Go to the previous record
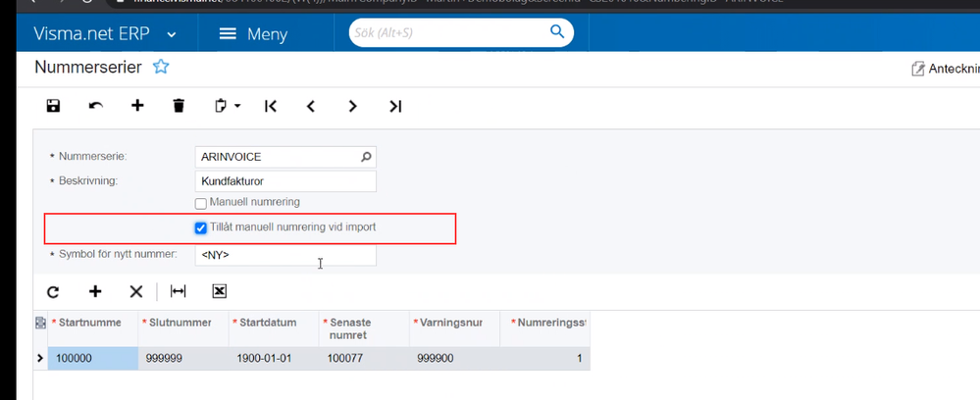Image resolution: width=980 pixels, height=400 pixels. pyautogui.click(x=311, y=106)
